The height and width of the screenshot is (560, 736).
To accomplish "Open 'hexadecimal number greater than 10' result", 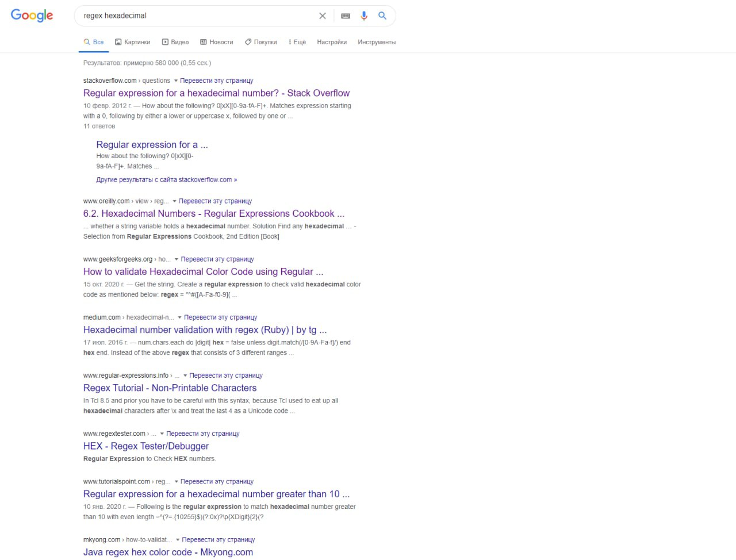I will (x=216, y=494).
